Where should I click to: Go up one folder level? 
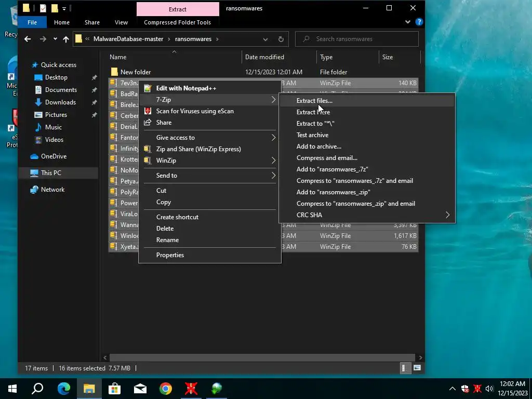pos(66,39)
